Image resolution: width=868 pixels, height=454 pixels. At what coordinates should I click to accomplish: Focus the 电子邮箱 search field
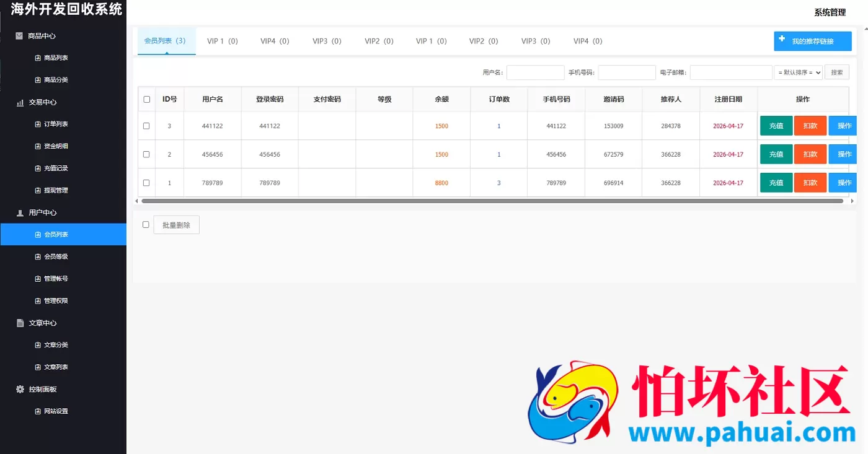tap(731, 72)
